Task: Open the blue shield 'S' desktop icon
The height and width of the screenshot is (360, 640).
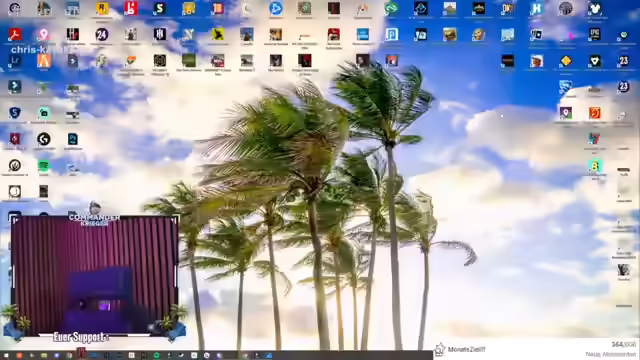Action: [15, 113]
